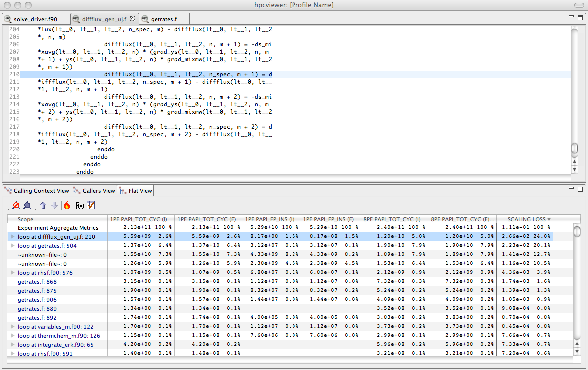Expand loop at getrates.f: 504 row
588x370 pixels.
13,246
